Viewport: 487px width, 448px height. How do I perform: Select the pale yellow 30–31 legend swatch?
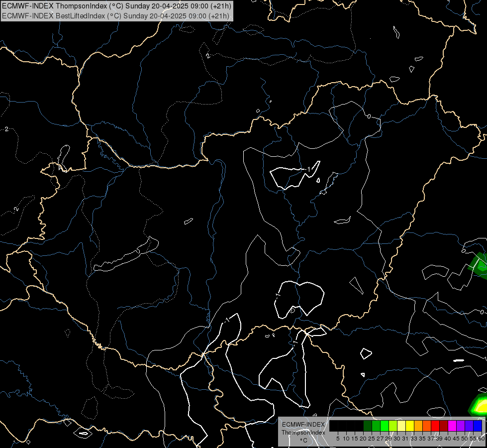(x=401, y=426)
